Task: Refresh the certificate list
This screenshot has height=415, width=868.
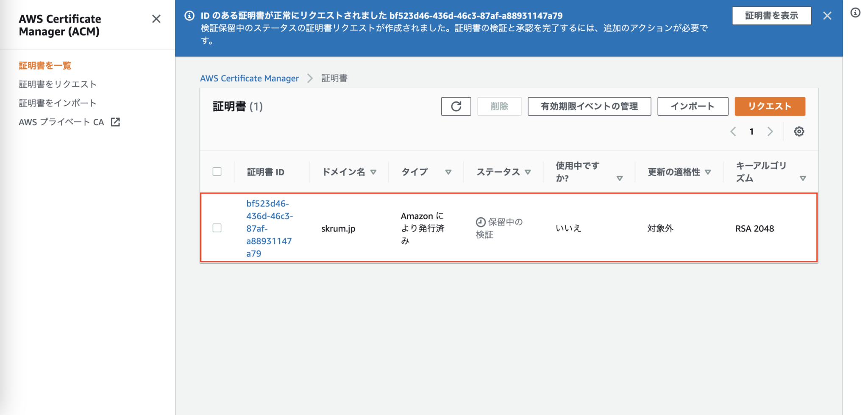Action: coord(456,107)
